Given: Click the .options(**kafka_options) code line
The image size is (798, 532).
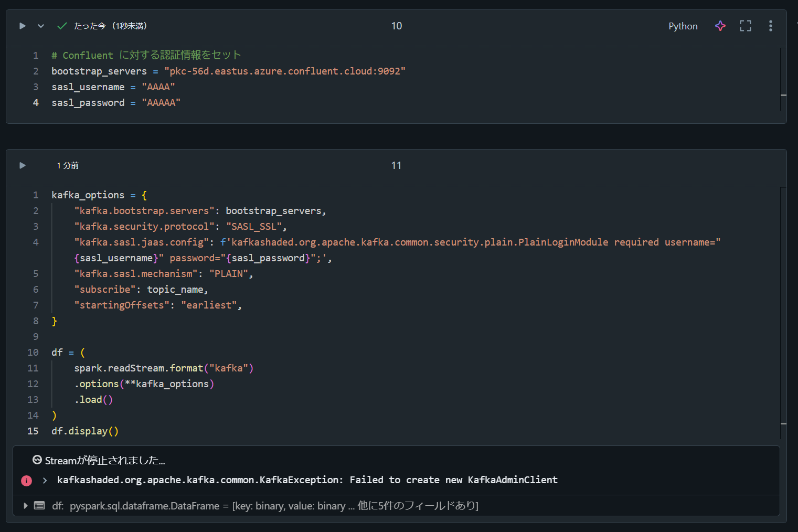Looking at the screenshot, I should pyautogui.click(x=144, y=384).
